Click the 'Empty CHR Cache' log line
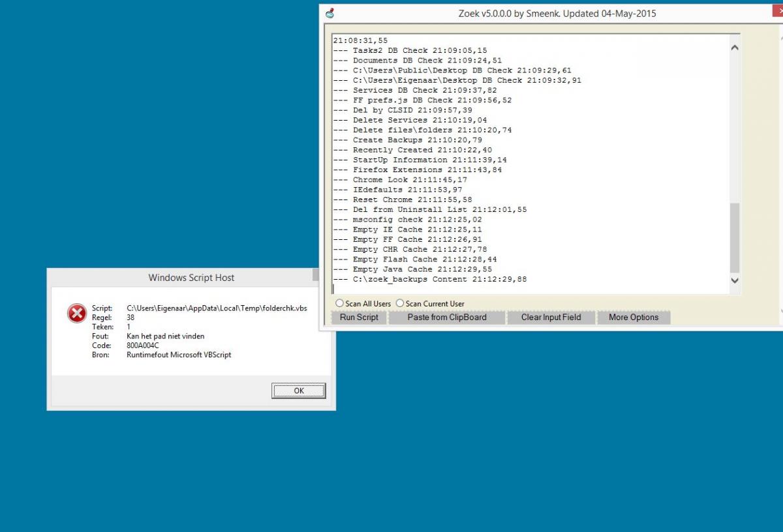The image size is (783, 532). (410, 250)
